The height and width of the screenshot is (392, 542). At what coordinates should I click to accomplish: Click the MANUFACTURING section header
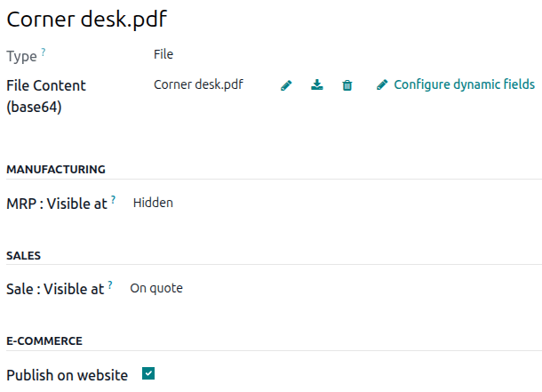[56, 169]
